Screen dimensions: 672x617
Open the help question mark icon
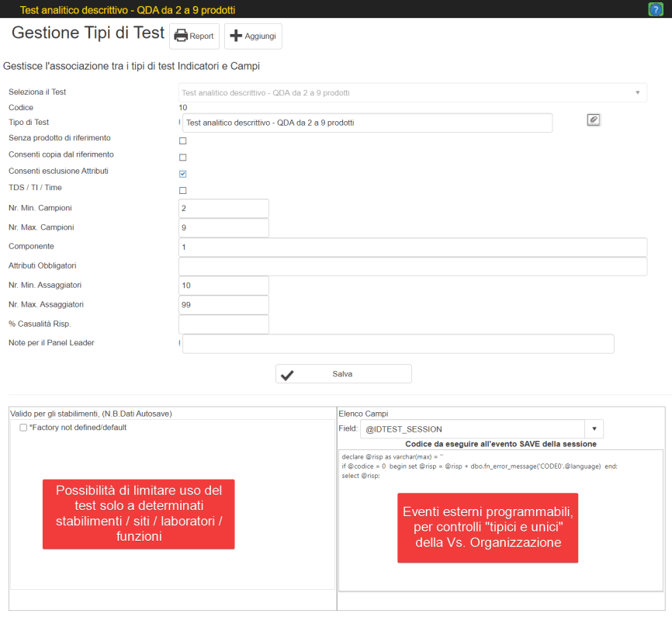click(x=655, y=9)
